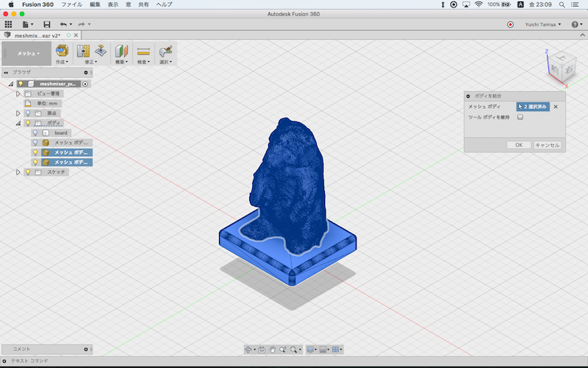Collapse the ボディ folder

pos(18,123)
